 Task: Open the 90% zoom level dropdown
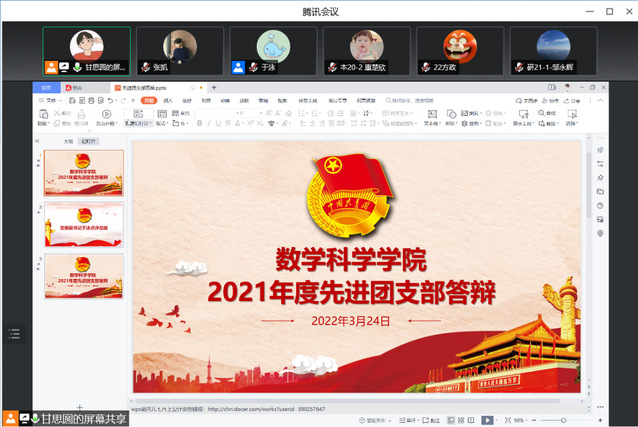tap(521, 420)
